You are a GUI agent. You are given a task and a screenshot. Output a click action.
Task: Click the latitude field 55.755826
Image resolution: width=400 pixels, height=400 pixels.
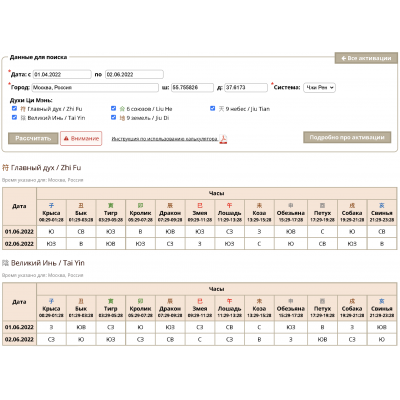pos(192,88)
